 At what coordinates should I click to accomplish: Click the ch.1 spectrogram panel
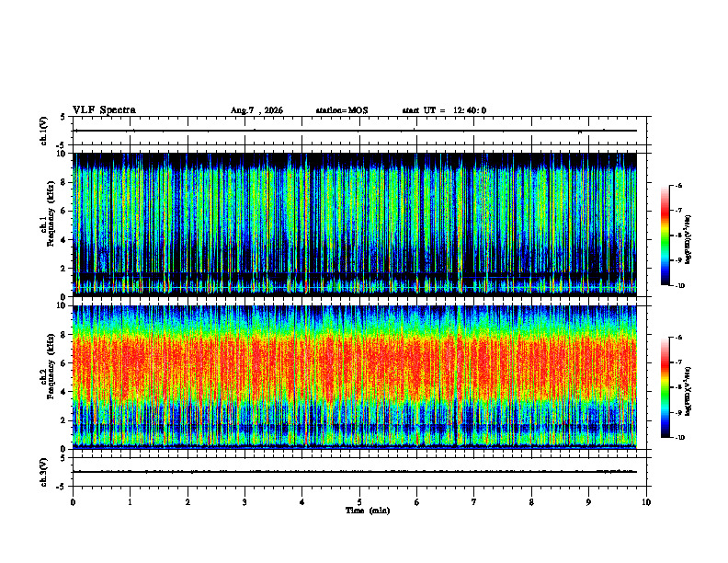[355, 224]
